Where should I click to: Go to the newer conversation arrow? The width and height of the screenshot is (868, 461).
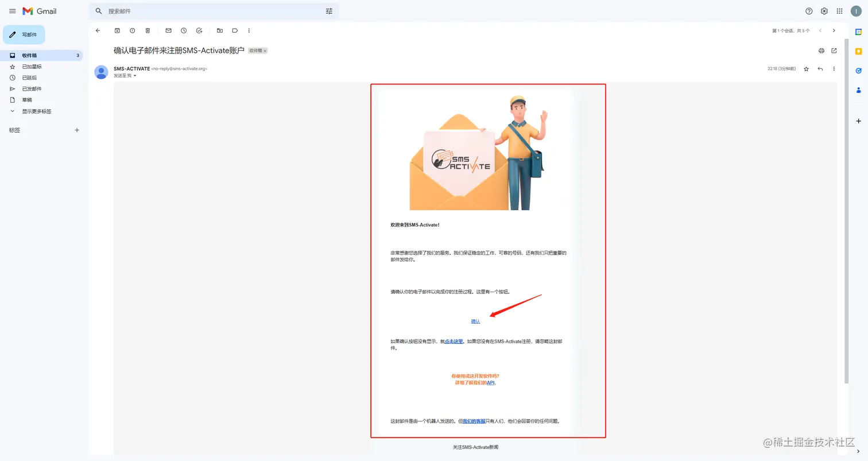[820, 30]
